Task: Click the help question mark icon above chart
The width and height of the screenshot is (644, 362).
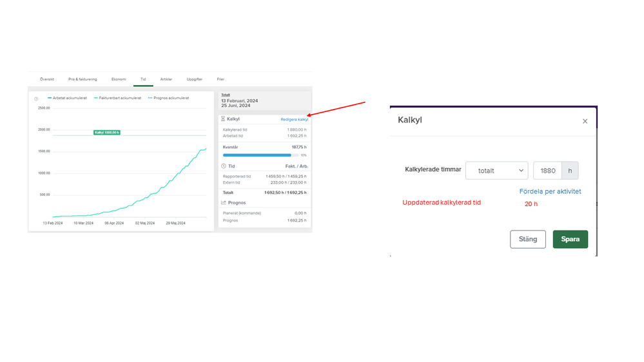Action: click(36, 99)
